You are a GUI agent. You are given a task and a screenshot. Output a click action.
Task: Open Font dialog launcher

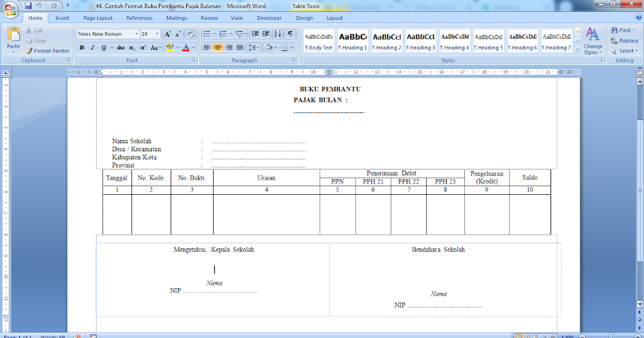click(193, 61)
